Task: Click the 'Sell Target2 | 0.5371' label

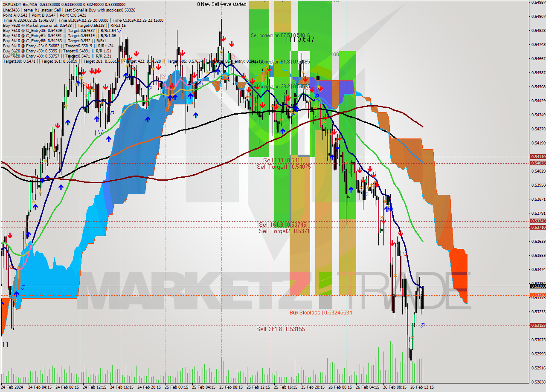Action: pos(284,231)
